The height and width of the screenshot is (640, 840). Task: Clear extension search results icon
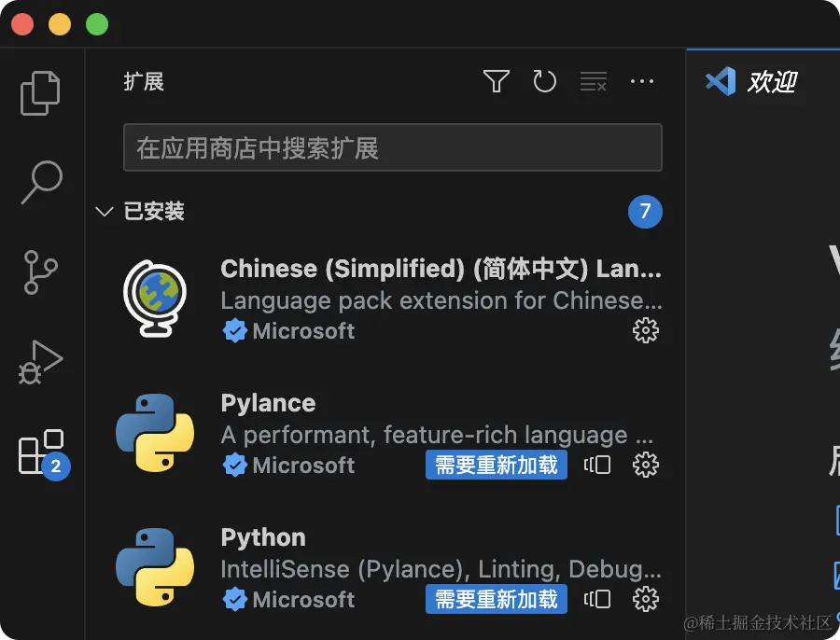point(593,81)
